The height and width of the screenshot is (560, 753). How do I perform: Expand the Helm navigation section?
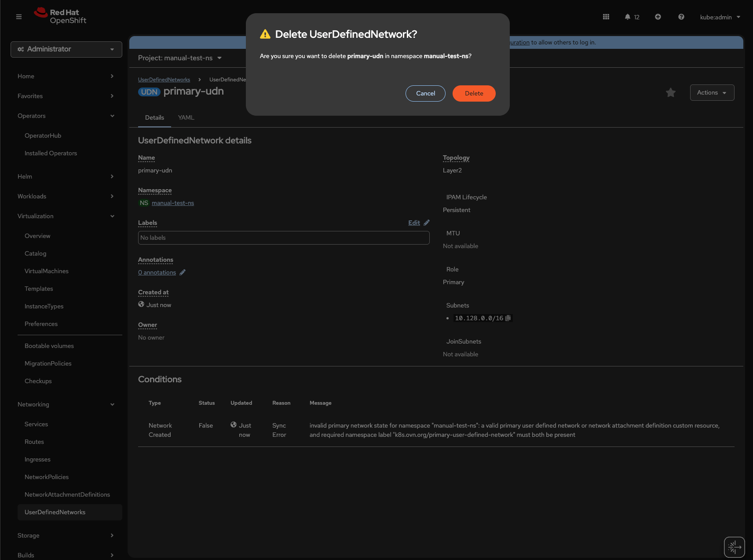pos(66,176)
